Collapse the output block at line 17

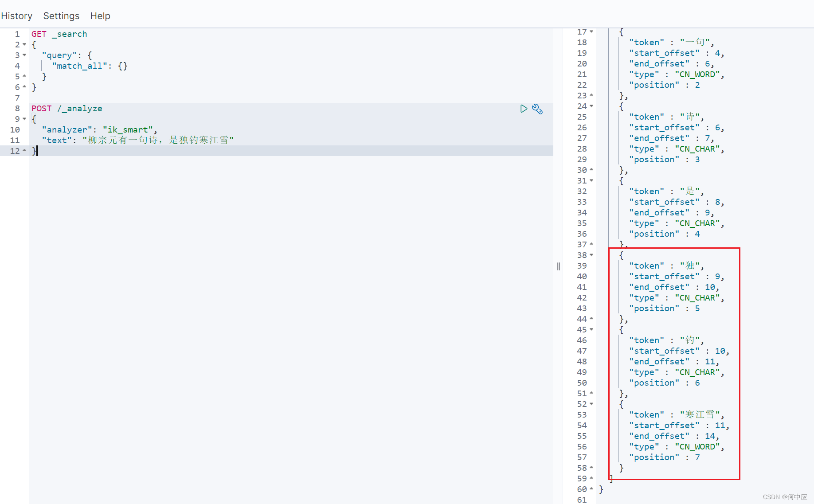coord(591,32)
